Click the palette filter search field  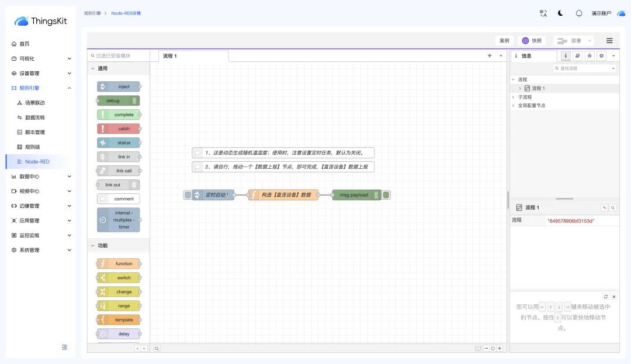click(x=118, y=56)
